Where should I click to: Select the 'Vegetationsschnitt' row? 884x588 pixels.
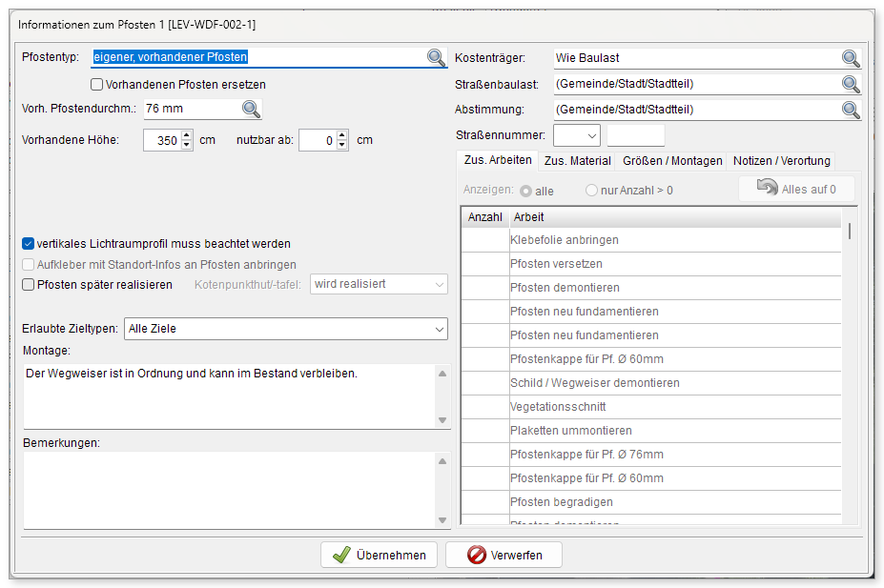(x=651, y=407)
